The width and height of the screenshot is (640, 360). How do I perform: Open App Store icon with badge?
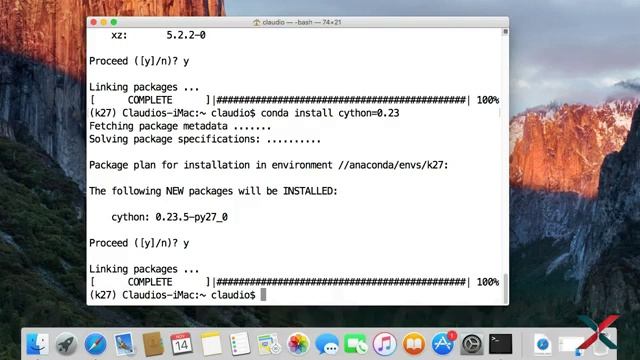[443, 344]
